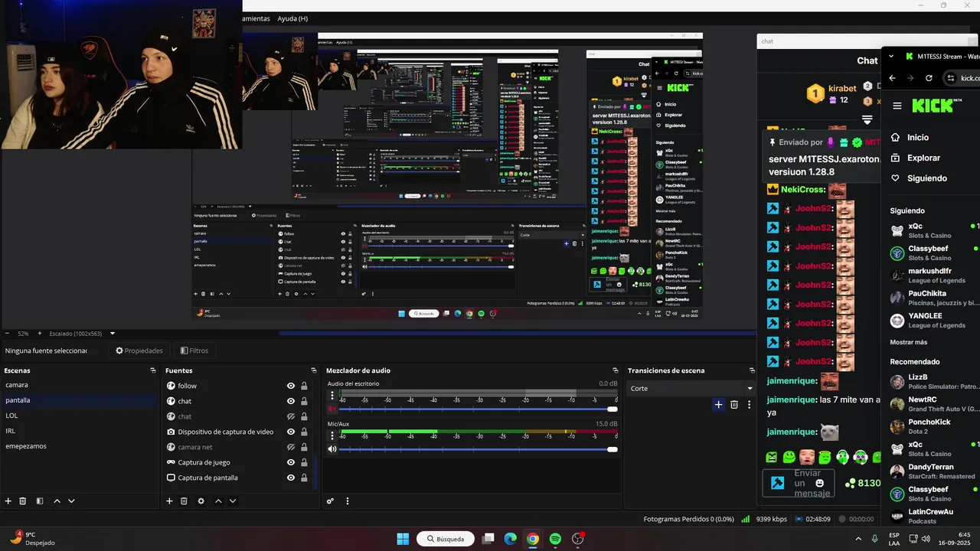Image resolution: width=980 pixels, height=551 pixels.
Task: Open transition properties three-dot menu
Action: [x=748, y=404]
